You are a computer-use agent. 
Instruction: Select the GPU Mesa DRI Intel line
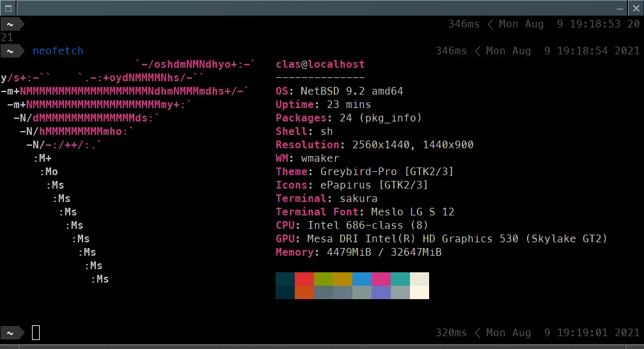pyautogui.click(x=441, y=239)
